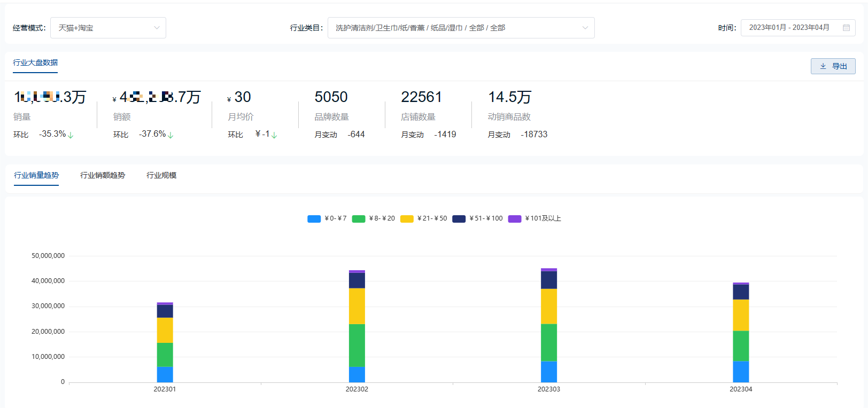Click the ￥101及以上 legend label

(542, 218)
